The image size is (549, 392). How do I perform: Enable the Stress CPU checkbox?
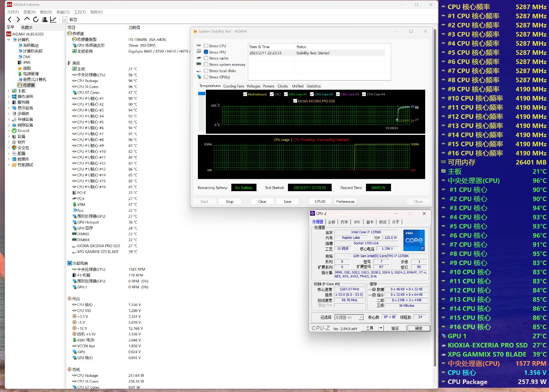(x=206, y=45)
